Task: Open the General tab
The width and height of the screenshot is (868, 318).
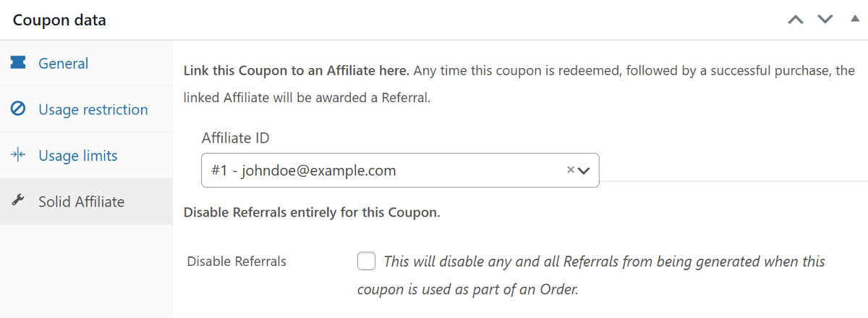Action: coord(64,64)
